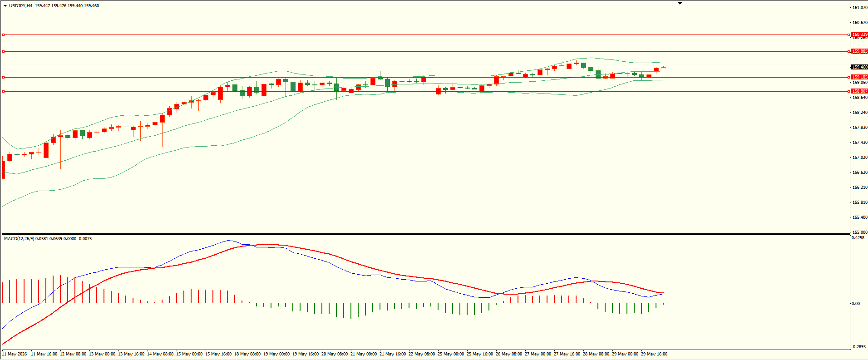This screenshot has width=868, height=360.
Task: Click the 11 May 2026 date label
Action: [15, 354]
